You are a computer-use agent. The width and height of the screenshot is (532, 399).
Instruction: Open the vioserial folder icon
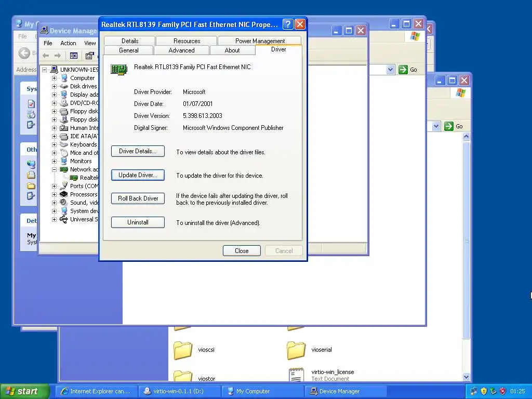(296, 350)
